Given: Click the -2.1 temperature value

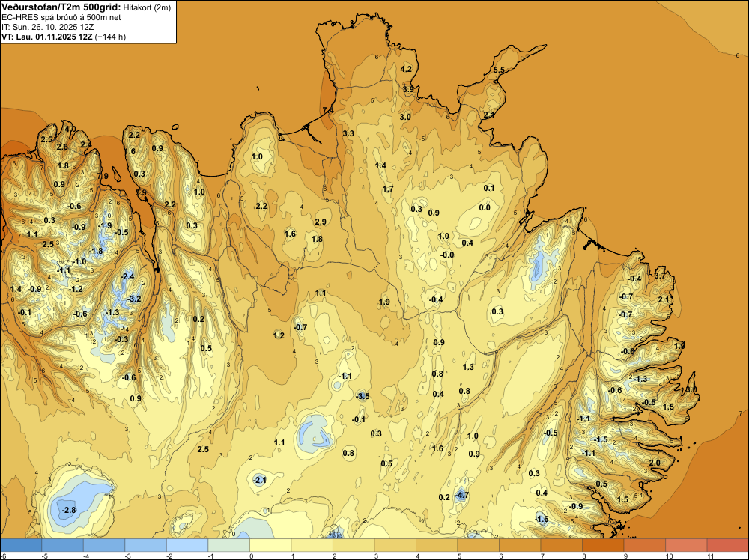Looking at the screenshot, I should 259,480.
